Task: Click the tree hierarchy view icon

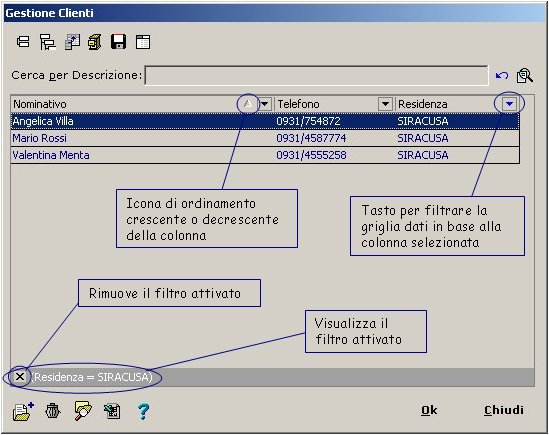Action: click(x=47, y=42)
